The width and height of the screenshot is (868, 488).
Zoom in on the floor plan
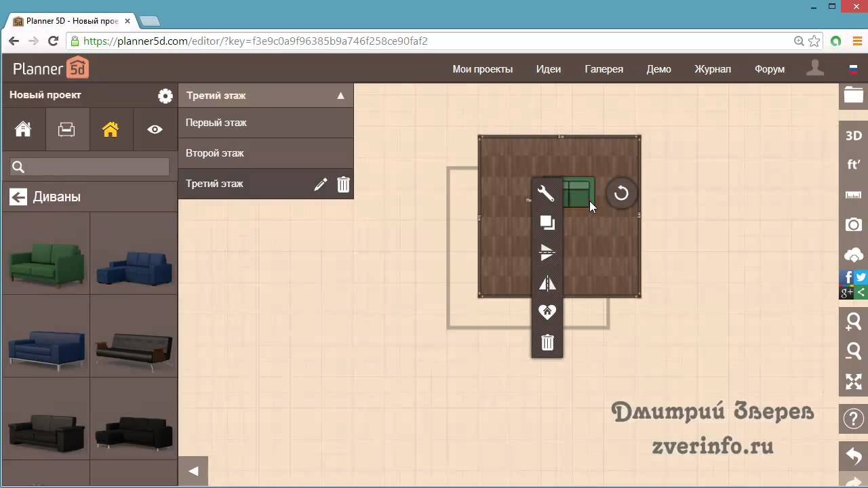point(854,321)
